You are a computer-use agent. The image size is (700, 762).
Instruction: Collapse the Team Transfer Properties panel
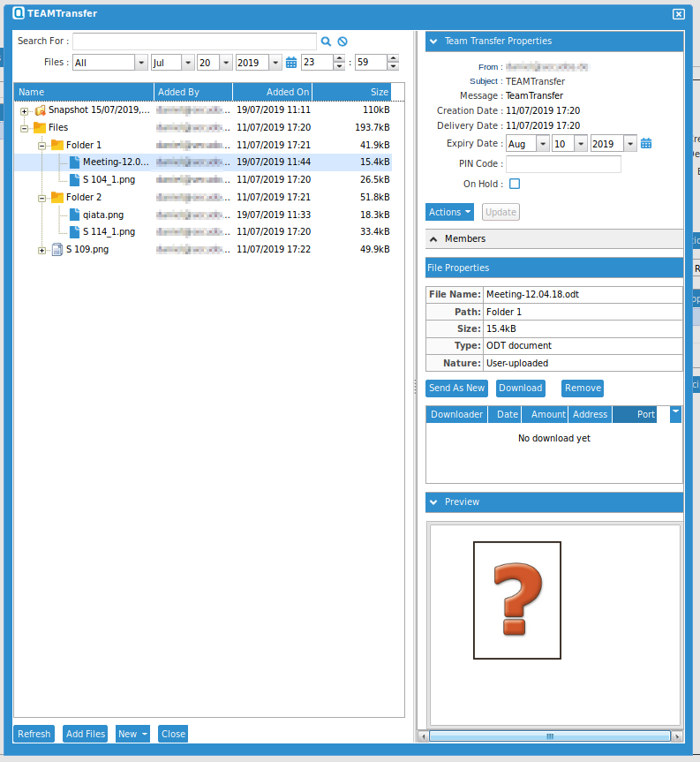coord(433,41)
